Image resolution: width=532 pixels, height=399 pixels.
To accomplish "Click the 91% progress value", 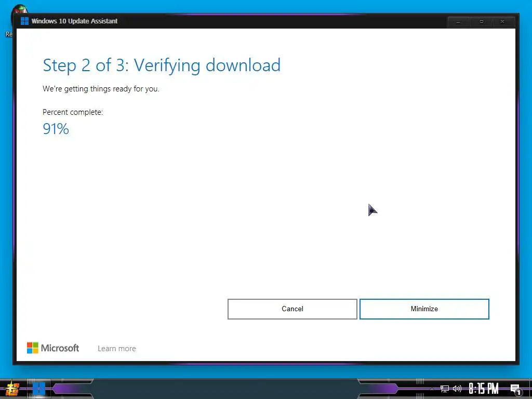I will (56, 129).
